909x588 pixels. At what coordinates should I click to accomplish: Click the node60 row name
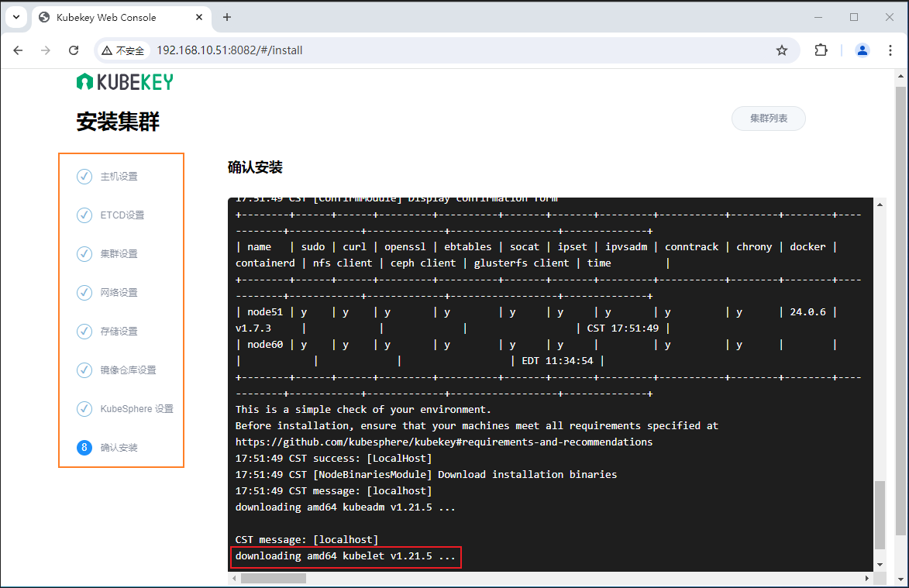265,345
